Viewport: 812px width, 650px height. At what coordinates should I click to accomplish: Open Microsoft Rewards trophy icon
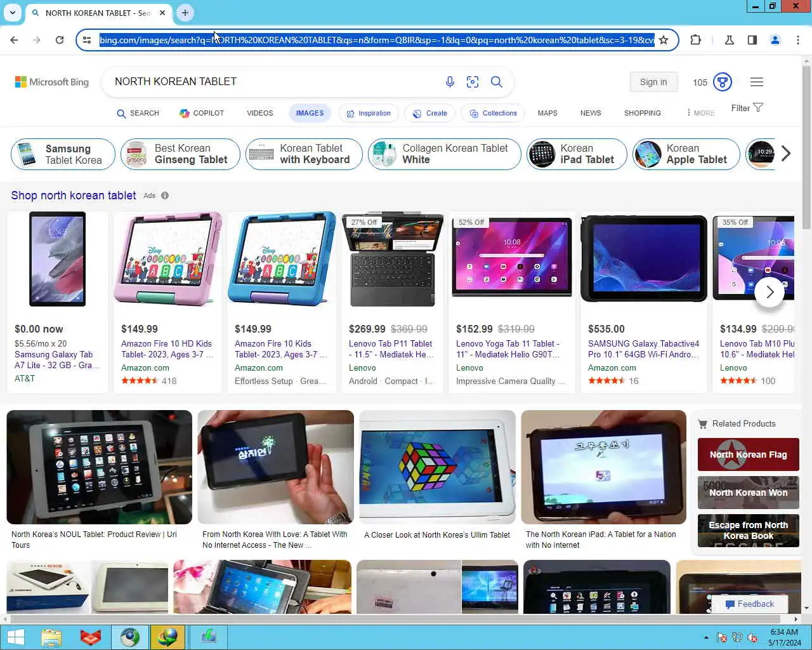coord(723,82)
